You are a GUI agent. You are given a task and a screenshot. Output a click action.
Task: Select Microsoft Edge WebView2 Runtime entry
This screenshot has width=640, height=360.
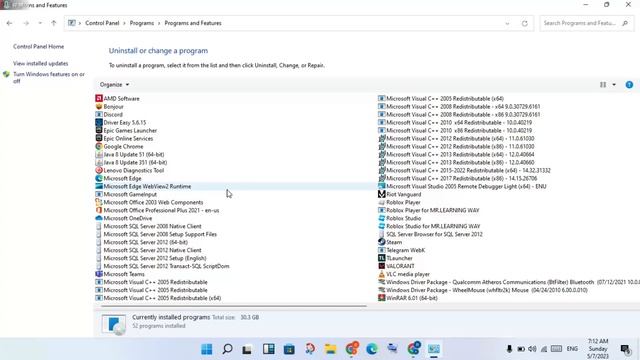pos(147,186)
